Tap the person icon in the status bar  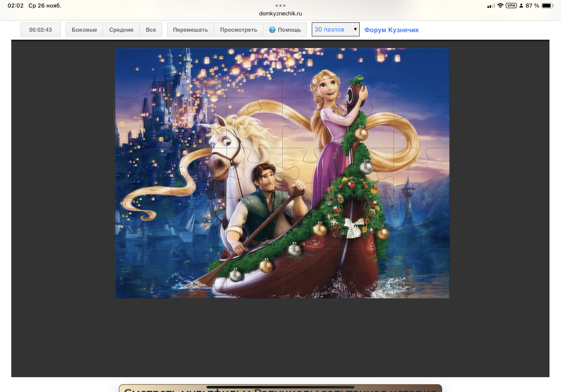521,6
